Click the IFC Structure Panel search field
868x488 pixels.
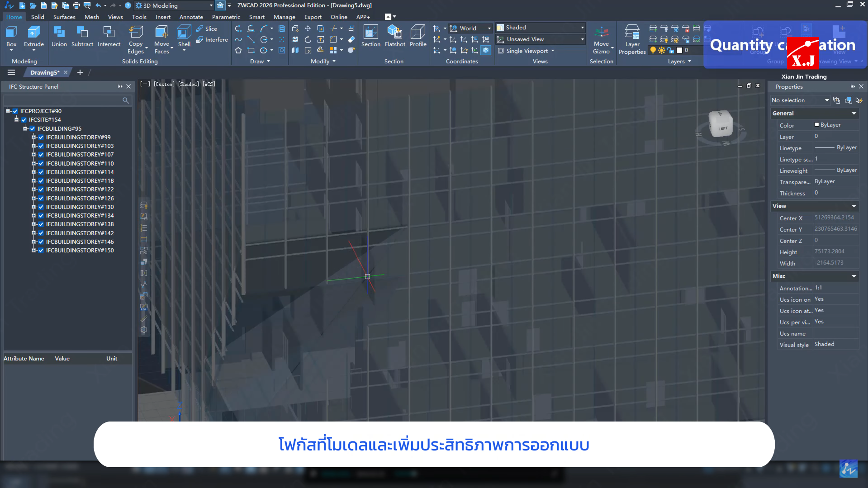[63, 100]
